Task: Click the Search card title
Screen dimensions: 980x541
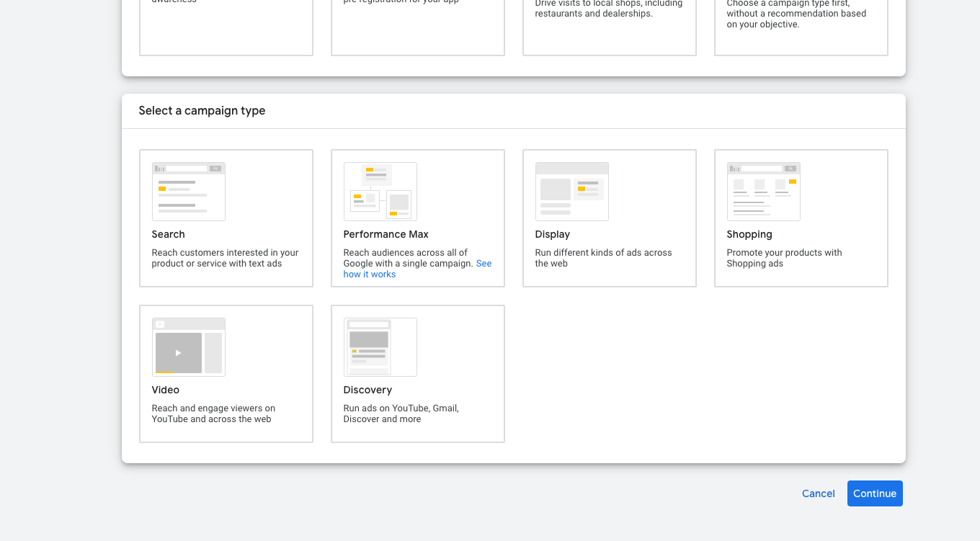Action: pos(169,234)
